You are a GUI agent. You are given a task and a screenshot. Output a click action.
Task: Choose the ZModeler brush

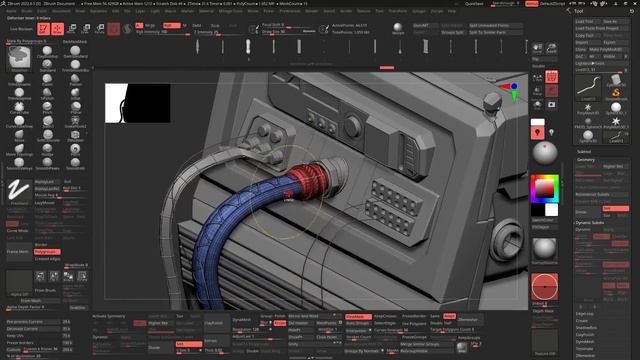pos(75,136)
